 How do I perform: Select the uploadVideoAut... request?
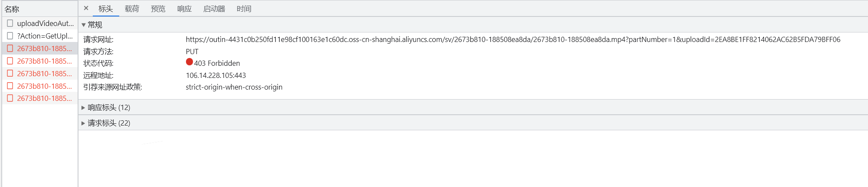click(45, 23)
